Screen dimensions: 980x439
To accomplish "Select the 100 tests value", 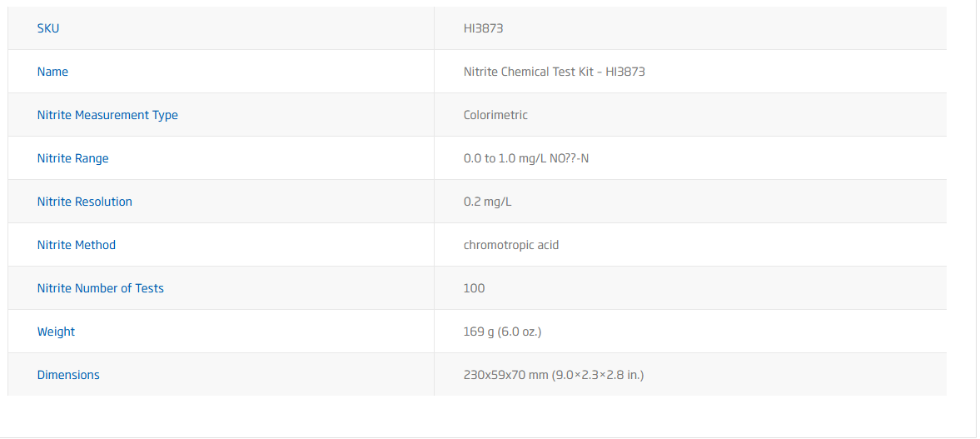I will point(474,288).
